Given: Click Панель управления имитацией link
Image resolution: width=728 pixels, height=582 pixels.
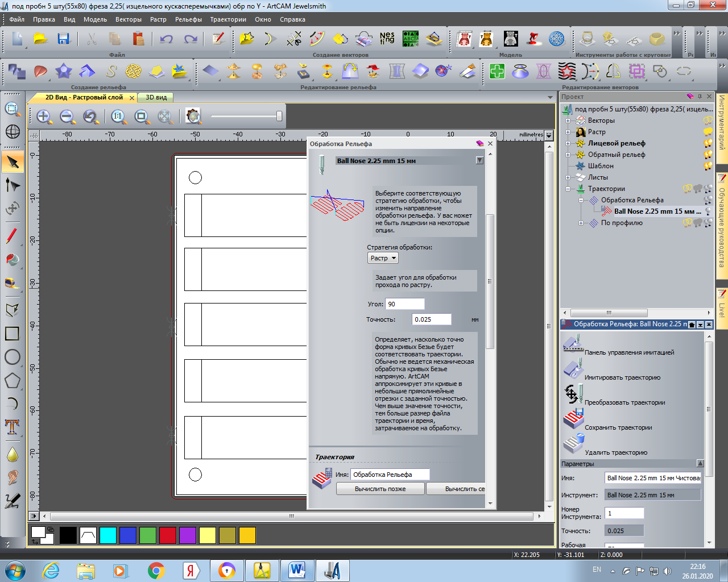Looking at the screenshot, I should click(629, 352).
